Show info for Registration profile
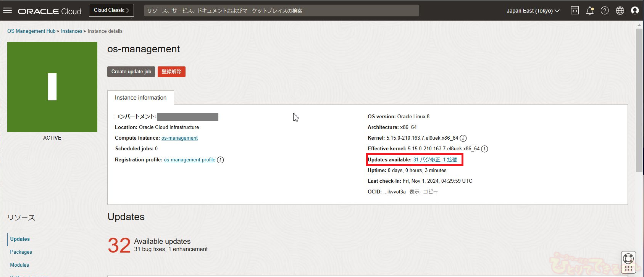Image resolution: width=644 pixels, height=277 pixels. (x=220, y=160)
